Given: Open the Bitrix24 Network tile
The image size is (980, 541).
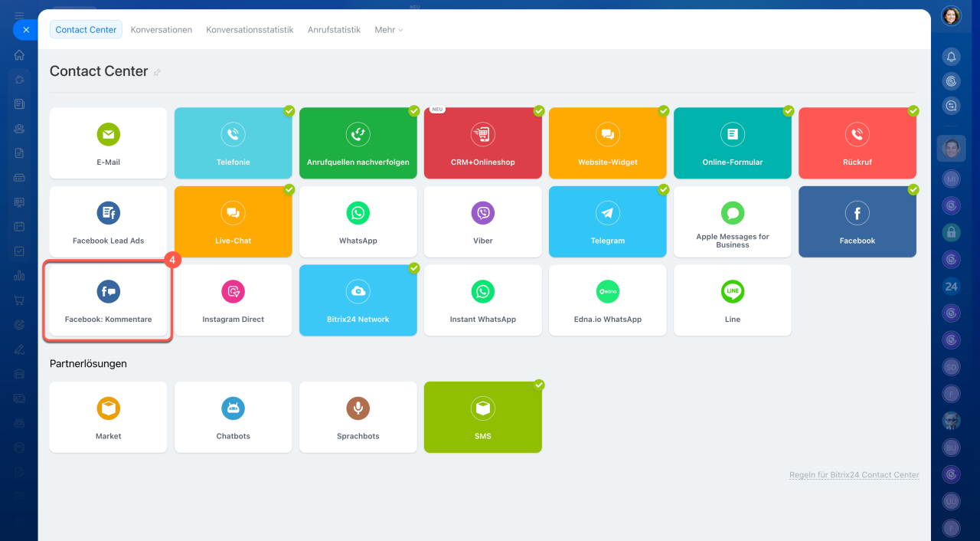Looking at the screenshot, I should pyautogui.click(x=358, y=300).
